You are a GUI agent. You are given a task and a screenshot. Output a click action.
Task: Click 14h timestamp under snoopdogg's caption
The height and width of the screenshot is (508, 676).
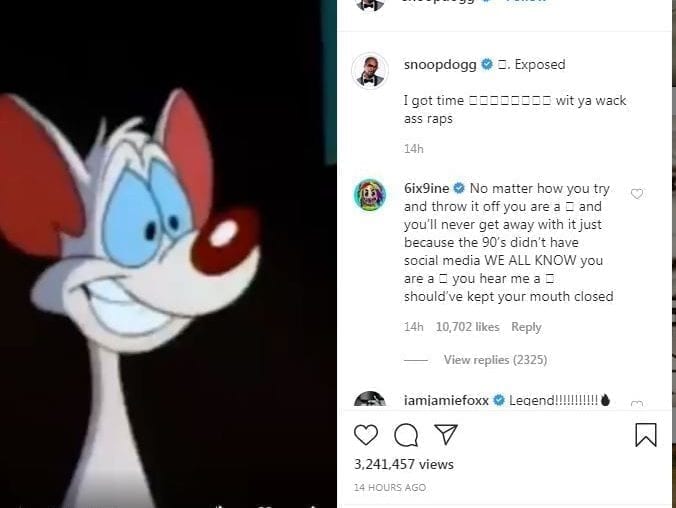(x=414, y=149)
